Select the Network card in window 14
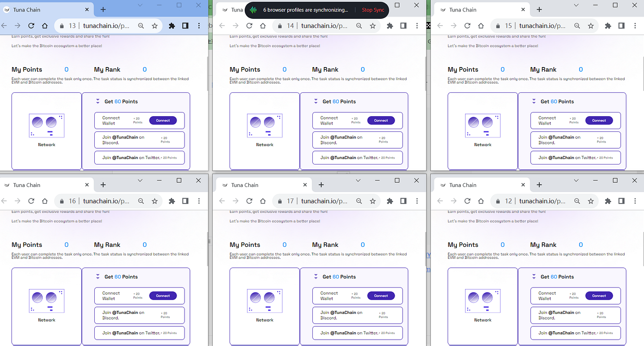Screen dimensions: 644x346 point(264,131)
